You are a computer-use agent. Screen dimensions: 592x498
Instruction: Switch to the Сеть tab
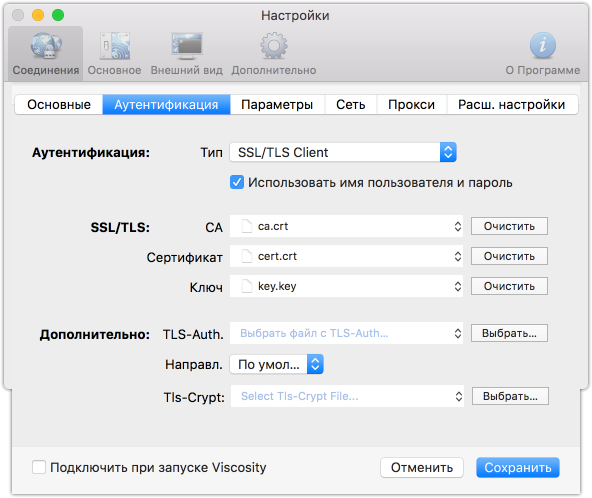(x=351, y=105)
